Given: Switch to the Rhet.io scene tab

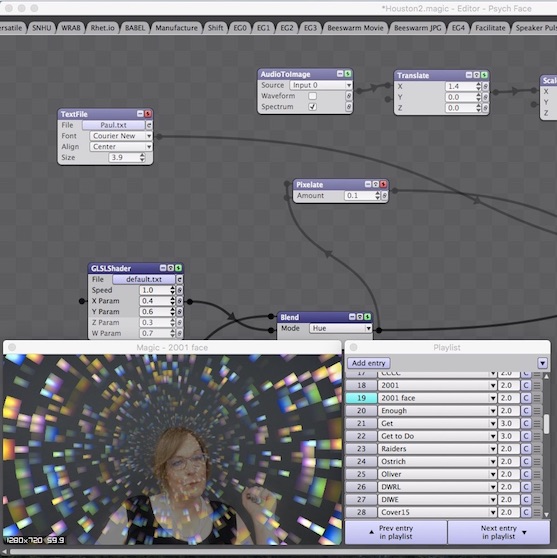Looking at the screenshot, I should pyautogui.click(x=103, y=28).
